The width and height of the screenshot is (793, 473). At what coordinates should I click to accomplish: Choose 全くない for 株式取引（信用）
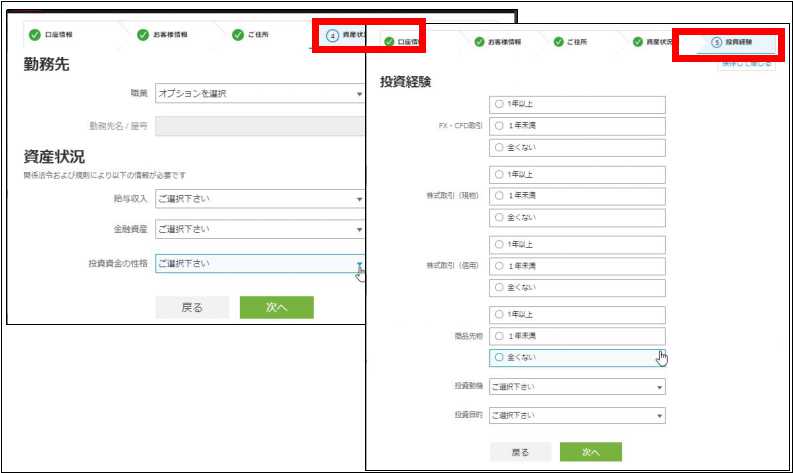pyautogui.click(x=499, y=287)
